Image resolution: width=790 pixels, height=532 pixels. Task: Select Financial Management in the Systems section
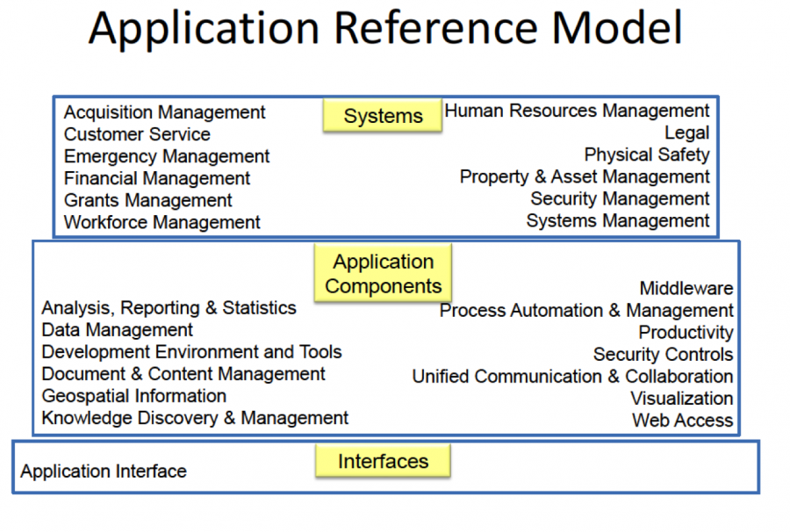(x=156, y=177)
